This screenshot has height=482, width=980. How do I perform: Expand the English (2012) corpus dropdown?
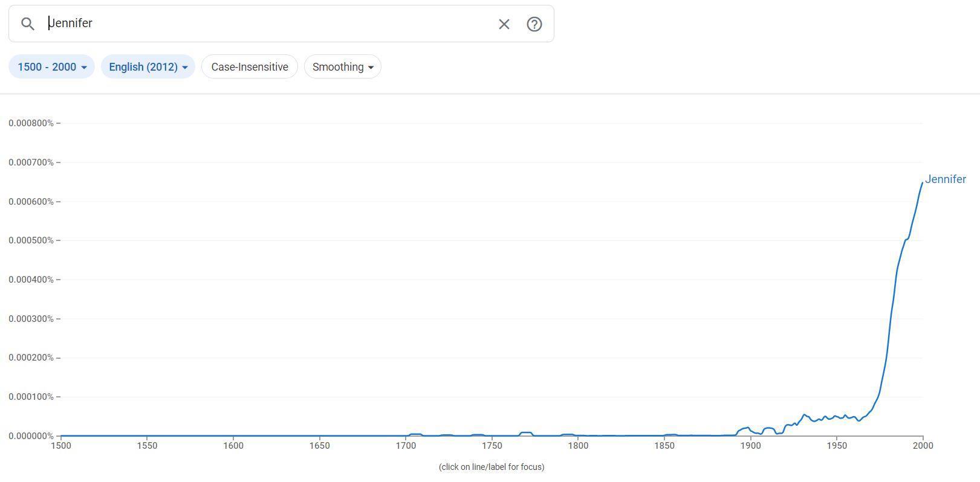(x=148, y=67)
